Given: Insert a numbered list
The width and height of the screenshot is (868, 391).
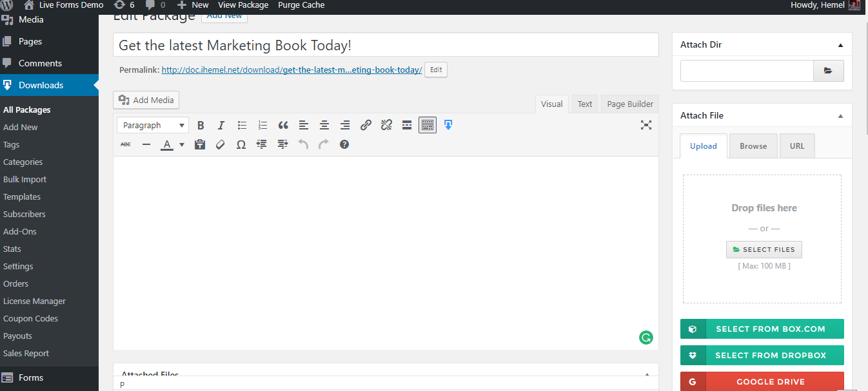Looking at the screenshot, I should [x=262, y=125].
